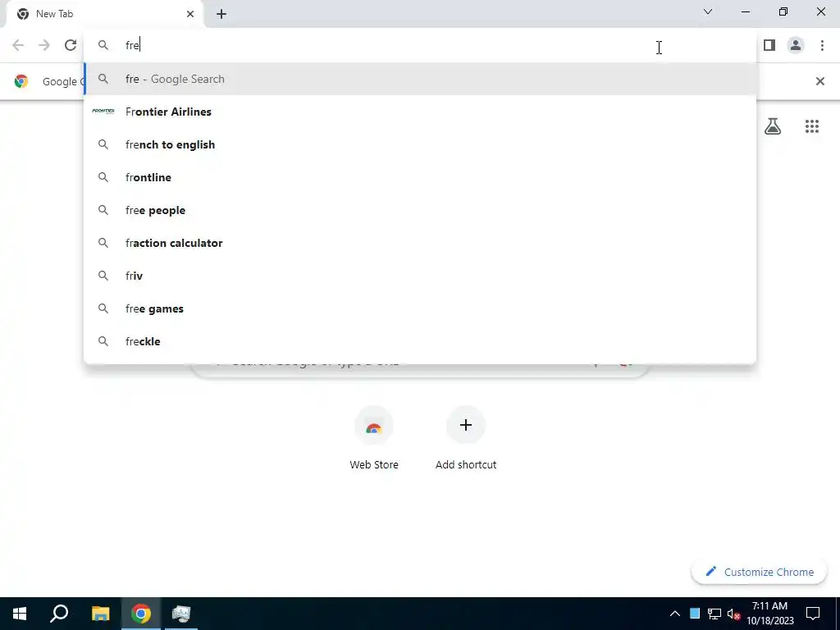Choose the Frontier Airlines suggestion
Image resolution: width=840 pixels, height=630 pixels.
pyautogui.click(x=420, y=112)
